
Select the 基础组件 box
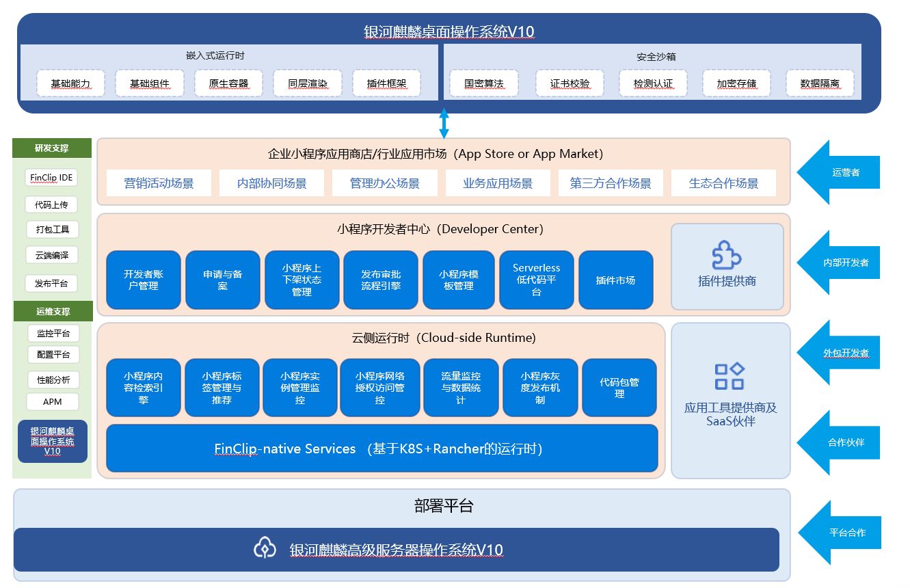pos(150,84)
